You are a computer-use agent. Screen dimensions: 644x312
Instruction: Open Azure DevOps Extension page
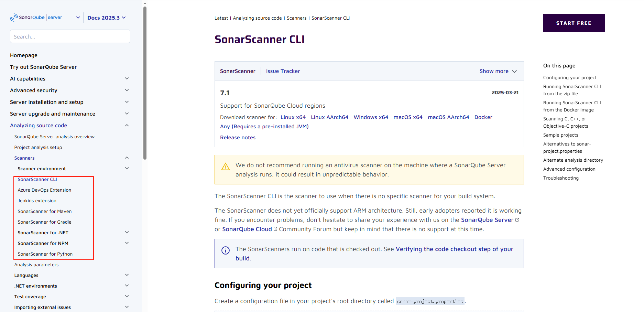[x=45, y=190]
